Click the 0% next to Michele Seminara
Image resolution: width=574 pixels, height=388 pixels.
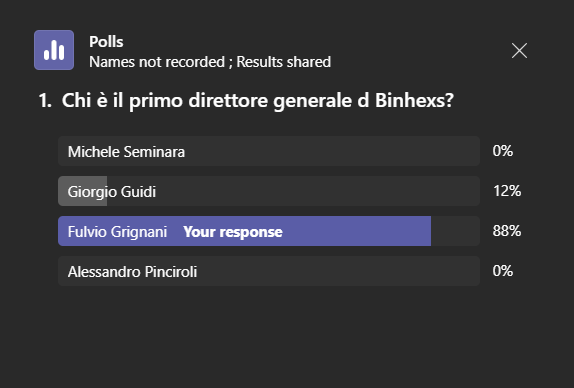click(x=503, y=151)
